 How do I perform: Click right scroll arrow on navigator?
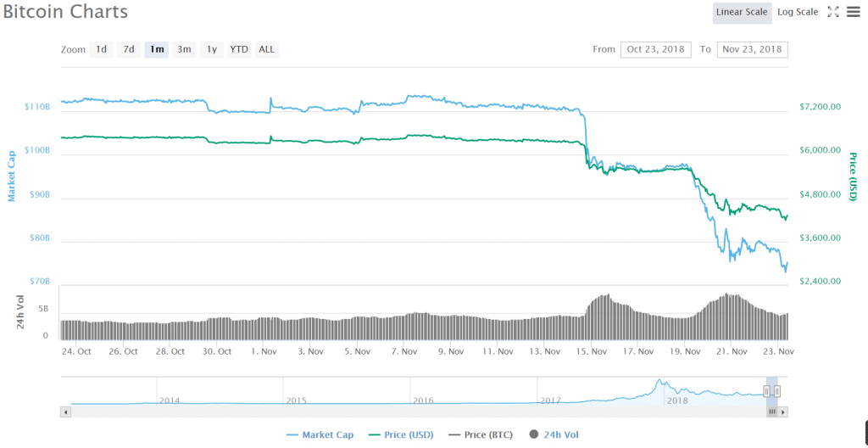point(783,412)
